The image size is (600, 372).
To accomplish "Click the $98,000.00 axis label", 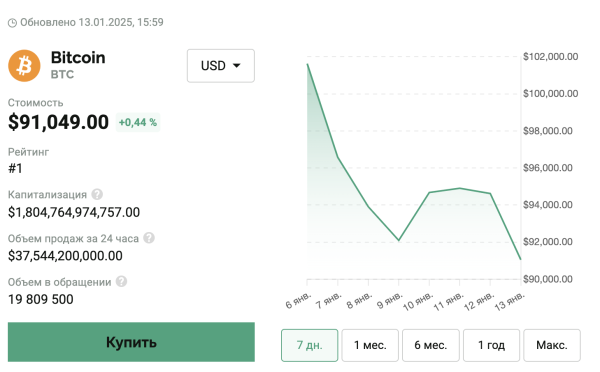I will tap(548, 131).
